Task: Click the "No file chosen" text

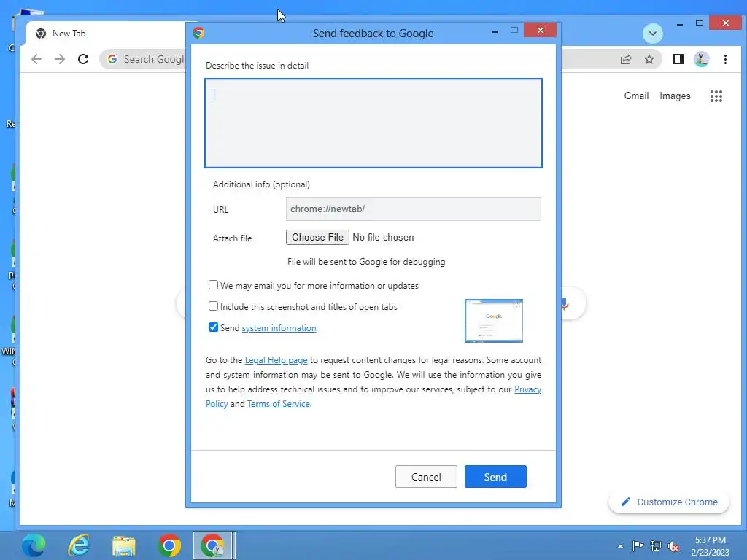Action: 383,237
